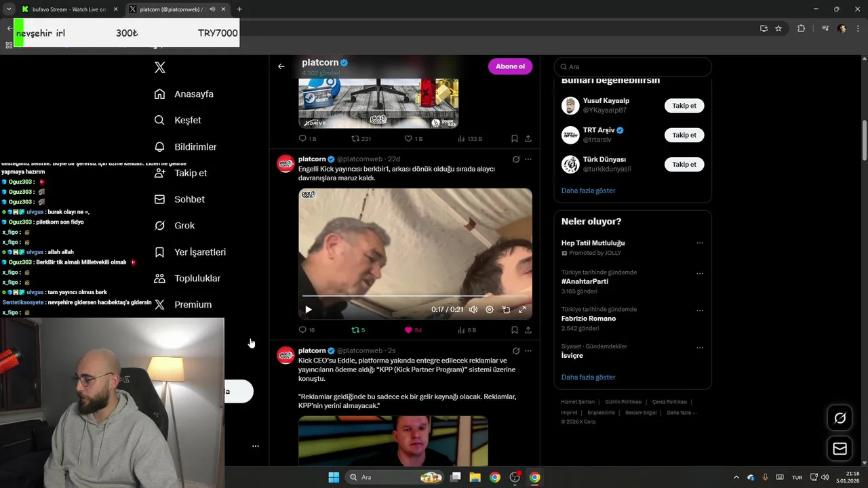Open a new browser tab

(239, 9)
